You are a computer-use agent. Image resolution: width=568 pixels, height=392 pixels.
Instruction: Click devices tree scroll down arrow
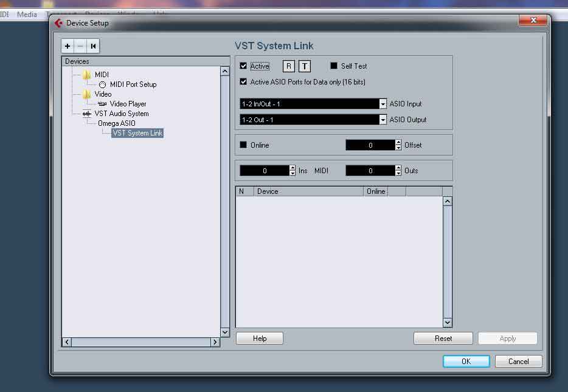(x=225, y=332)
